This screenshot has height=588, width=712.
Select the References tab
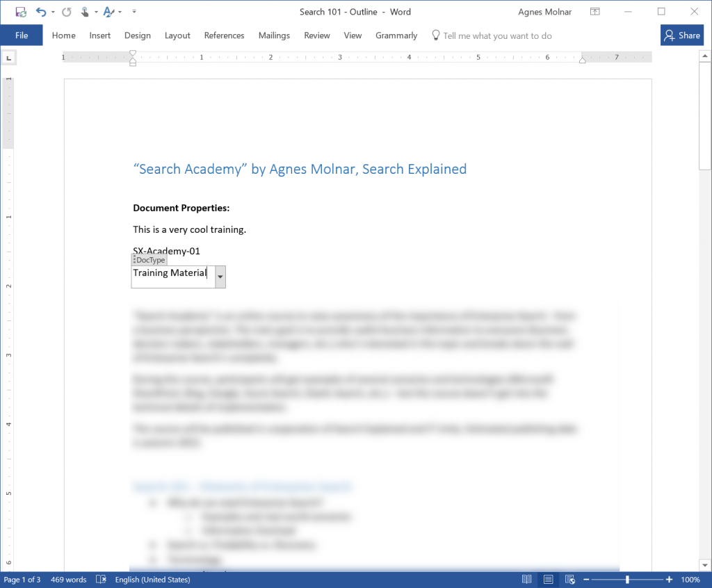pos(224,35)
